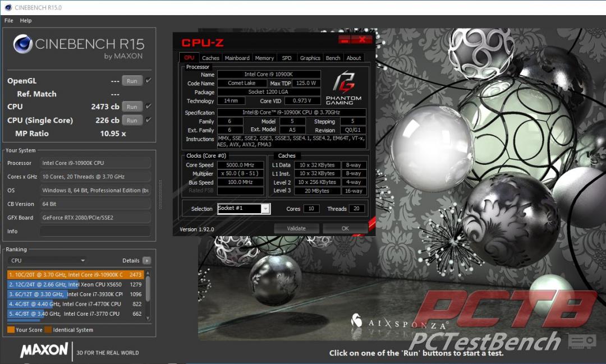606x364 pixels.
Task: Click the CB Version field showing 64 Bit
Action: click(x=95, y=204)
